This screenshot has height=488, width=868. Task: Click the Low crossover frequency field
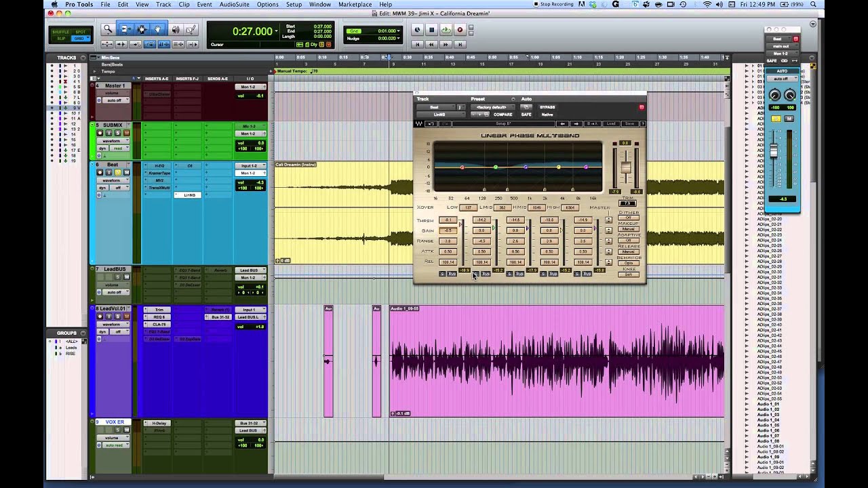click(468, 207)
